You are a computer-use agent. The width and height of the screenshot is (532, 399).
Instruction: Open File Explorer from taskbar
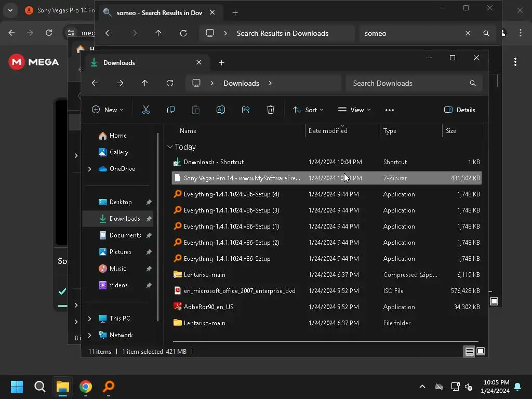63,387
